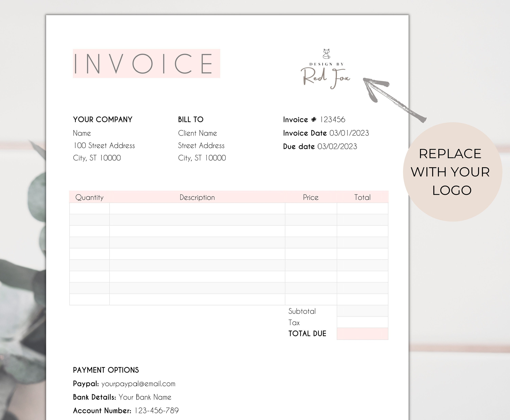Click the Replace With Your Logo circle
Screen dimensions: 510x420
[x=452, y=172]
